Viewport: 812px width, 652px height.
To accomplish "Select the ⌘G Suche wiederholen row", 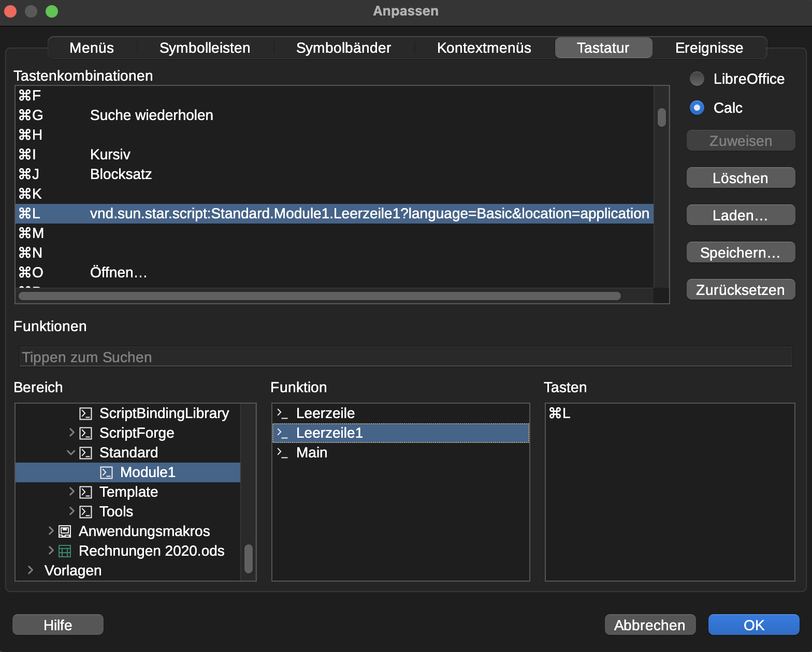I will (x=335, y=115).
